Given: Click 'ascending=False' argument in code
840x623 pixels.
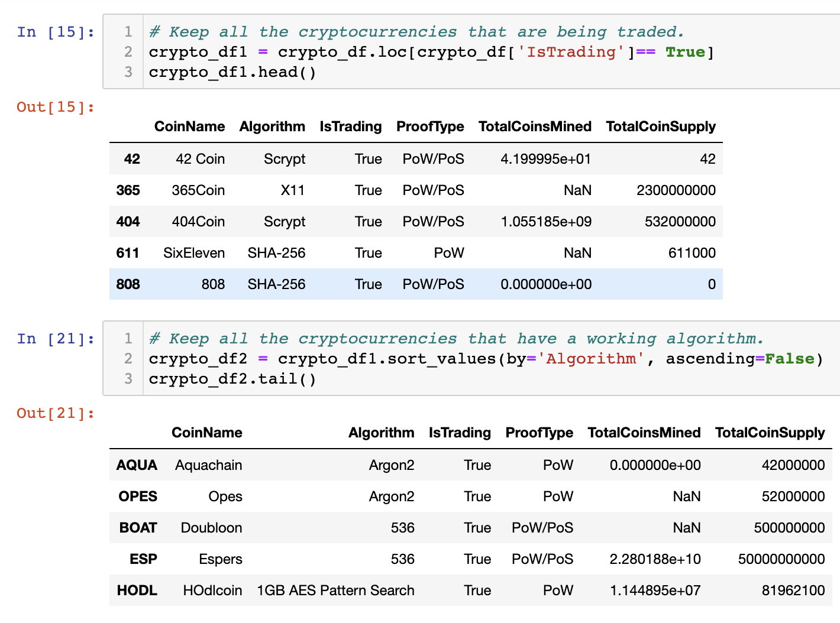Looking at the screenshot, I should point(740,359).
